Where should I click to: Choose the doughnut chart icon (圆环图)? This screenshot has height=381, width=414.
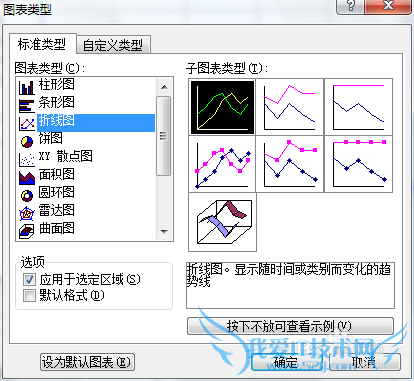point(27,196)
